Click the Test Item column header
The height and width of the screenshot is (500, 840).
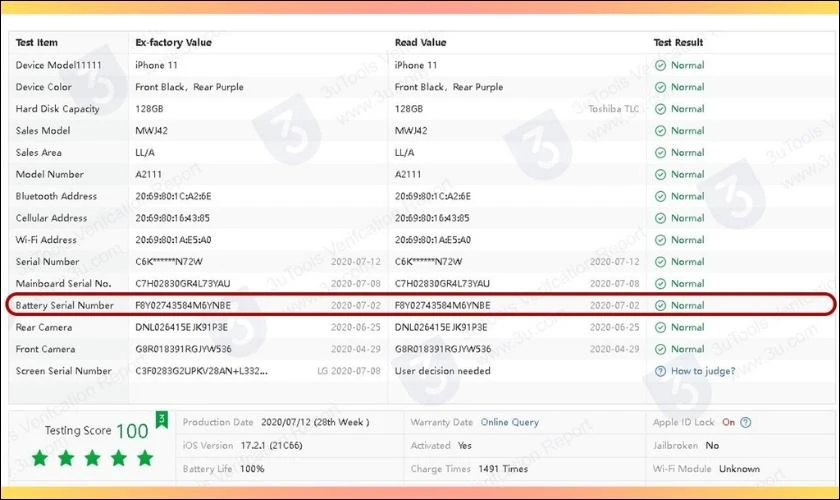click(x=36, y=42)
